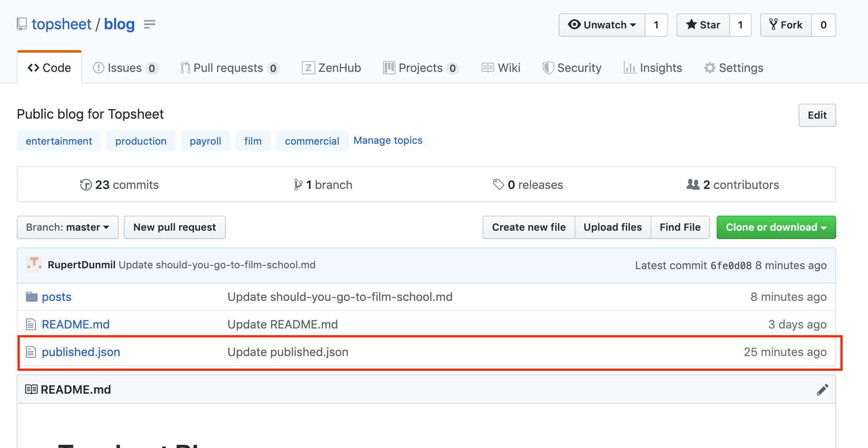868x448 pixels.
Task: Open the Projects tab
Action: click(421, 68)
